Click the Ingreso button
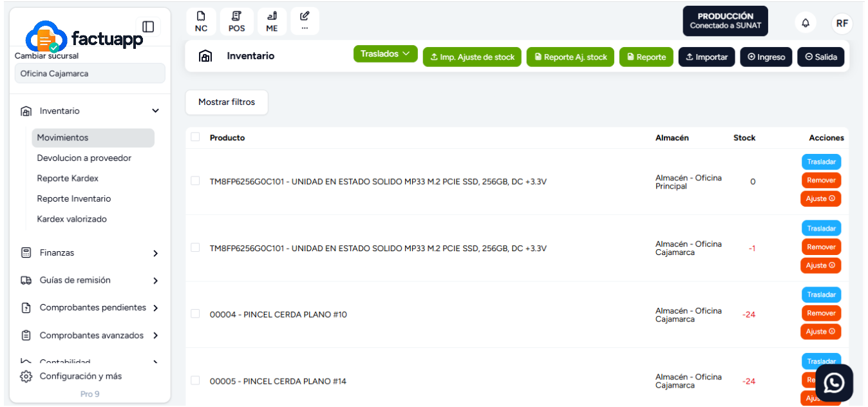Image resolution: width=868 pixels, height=407 pixels. [x=766, y=57]
